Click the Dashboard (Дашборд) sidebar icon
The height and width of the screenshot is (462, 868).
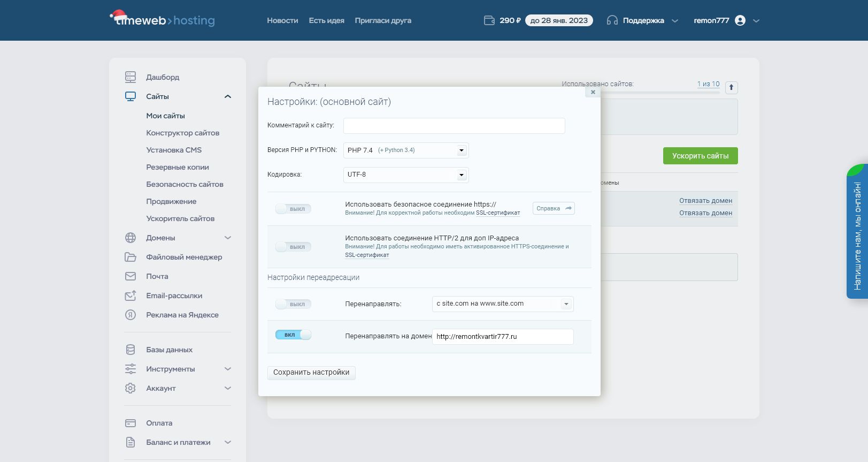pos(130,77)
